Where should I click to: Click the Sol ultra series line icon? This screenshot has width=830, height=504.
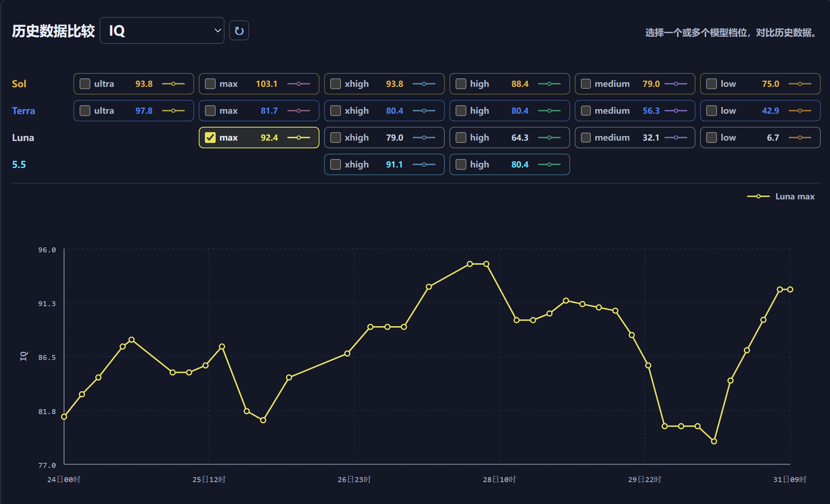[x=173, y=84]
